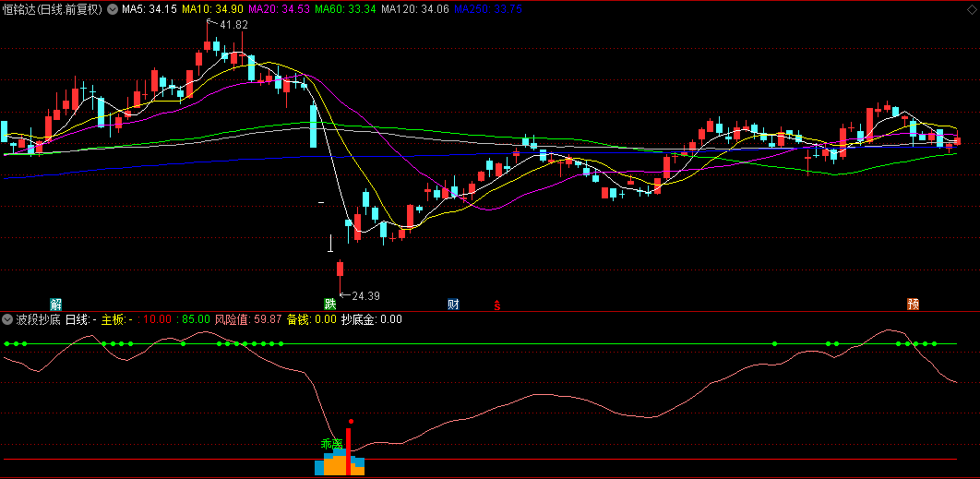Viewport: 980px width, 479px height.
Task: Click the 日线: - indicator value
Action: (81, 319)
